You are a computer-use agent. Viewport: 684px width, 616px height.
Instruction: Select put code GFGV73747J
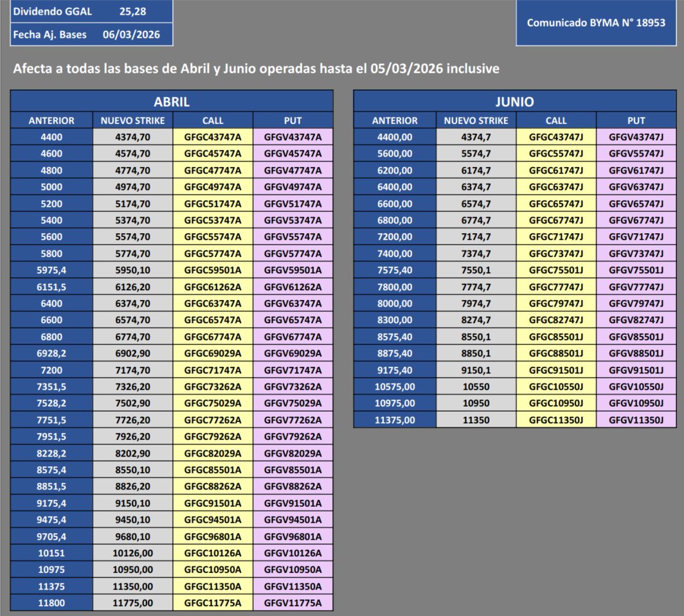point(636,254)
